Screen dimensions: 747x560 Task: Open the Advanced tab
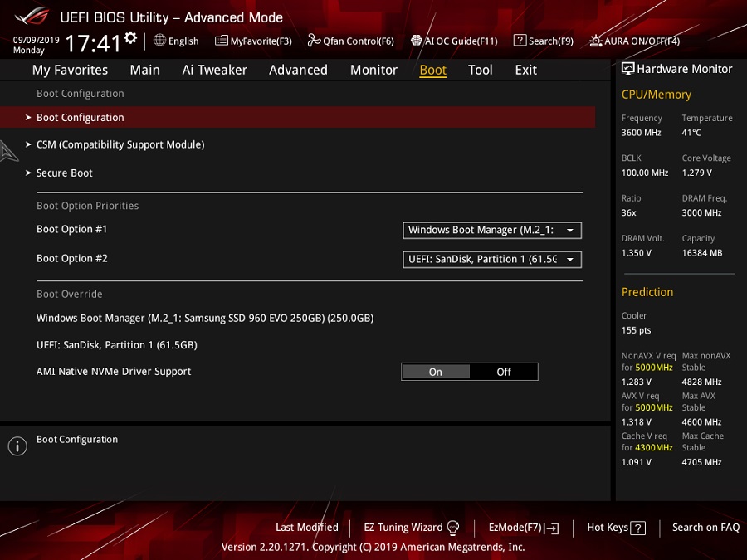[x=298, y=70]
